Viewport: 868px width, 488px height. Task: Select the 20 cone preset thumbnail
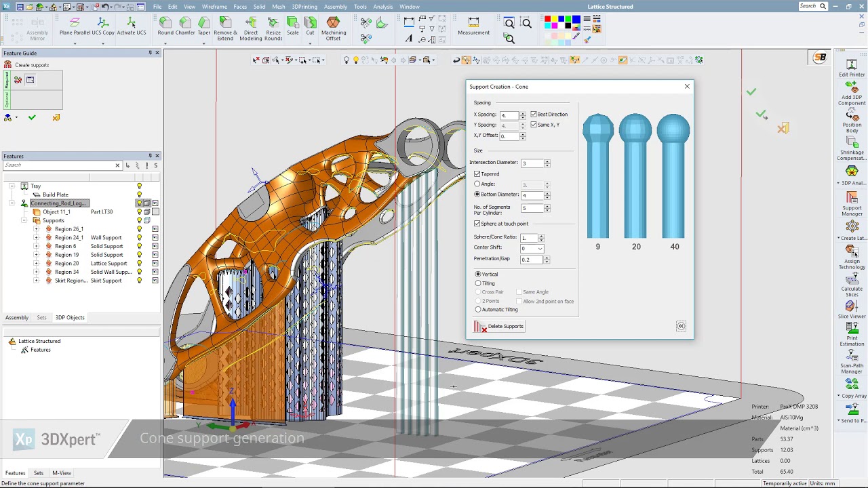coord(635,176)
